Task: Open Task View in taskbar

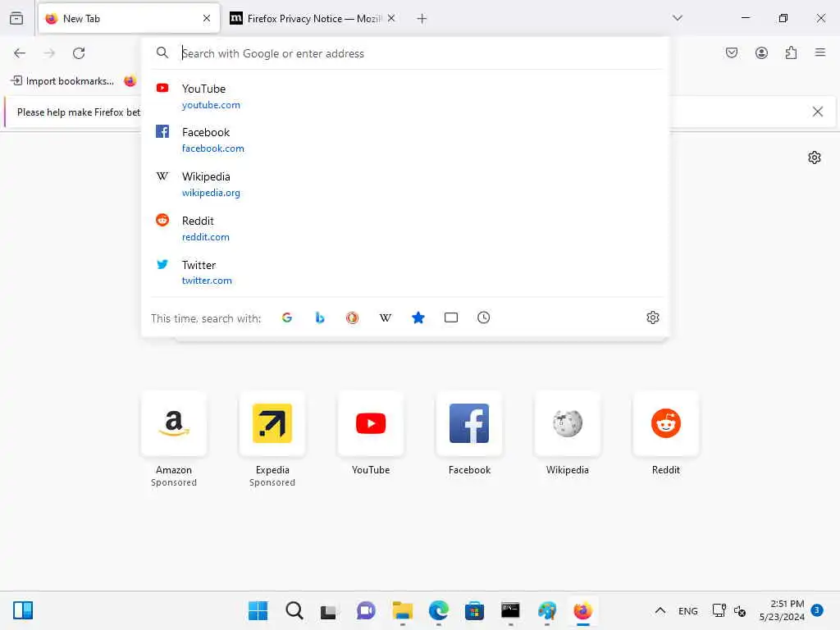Action: click(328, 610)
